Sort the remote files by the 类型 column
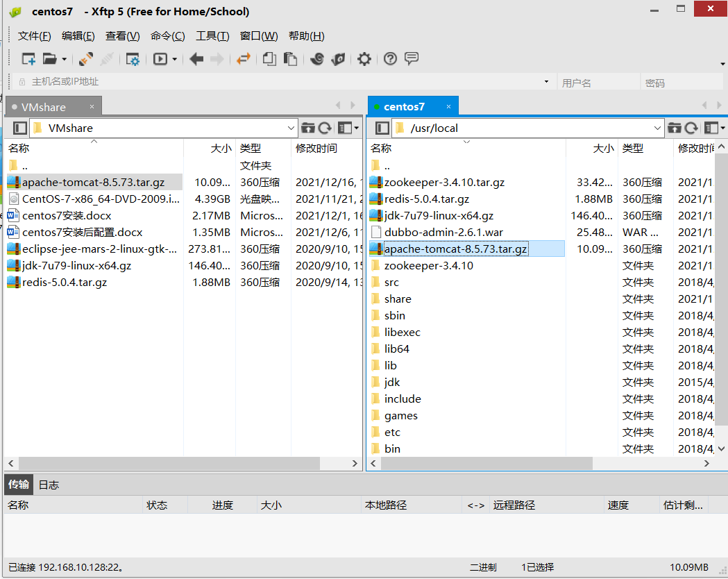The image size is (728, 579). (645, 148)
